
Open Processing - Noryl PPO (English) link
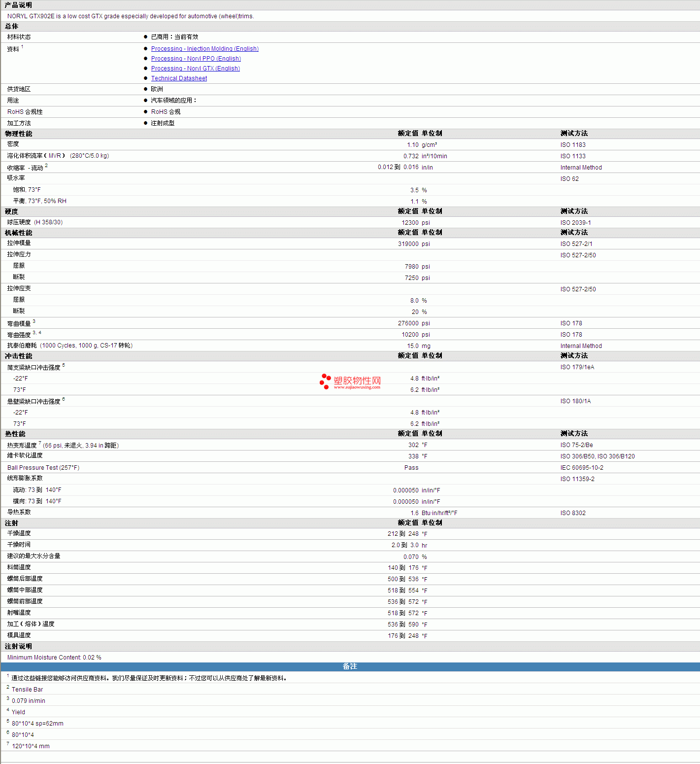coord(196,59)
